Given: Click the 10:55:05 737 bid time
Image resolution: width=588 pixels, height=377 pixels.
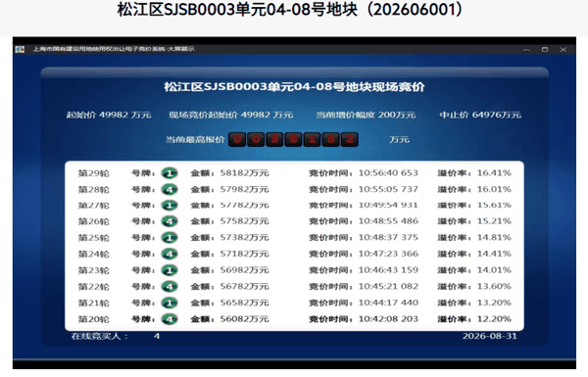Looking at the screenshot, I should 388,189.
